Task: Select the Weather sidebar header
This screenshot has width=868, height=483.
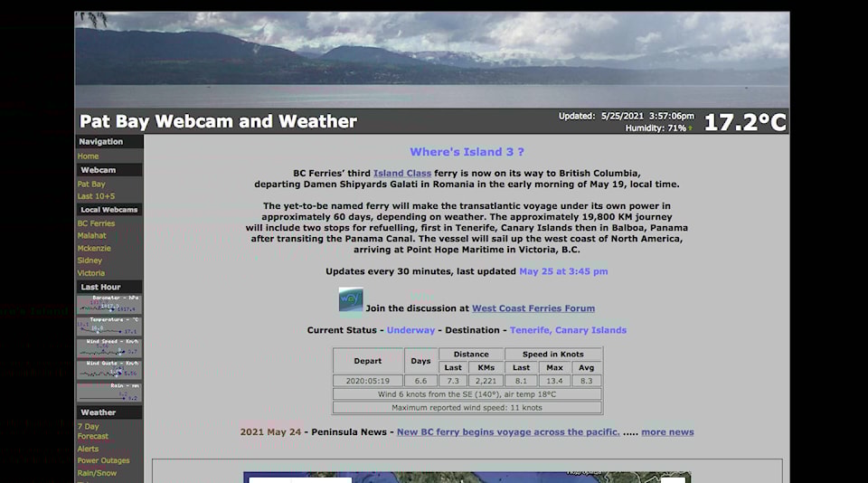Action: point(109,412)
